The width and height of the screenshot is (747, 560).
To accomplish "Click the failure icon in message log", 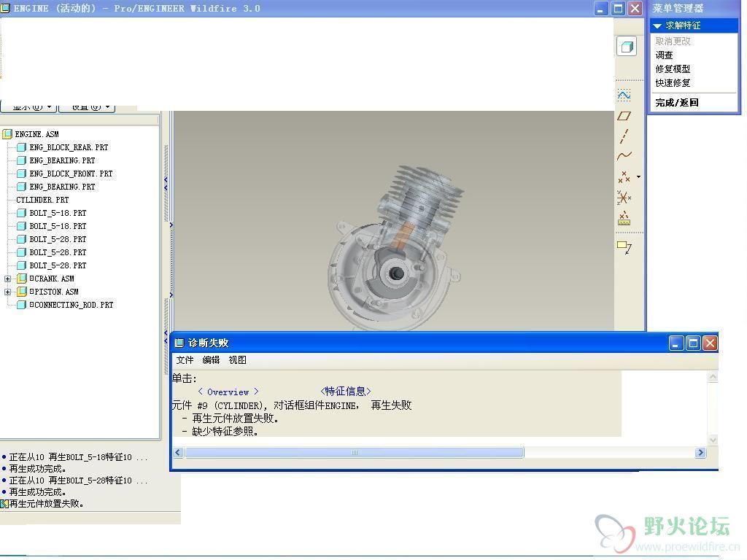I will click(4, 504).
